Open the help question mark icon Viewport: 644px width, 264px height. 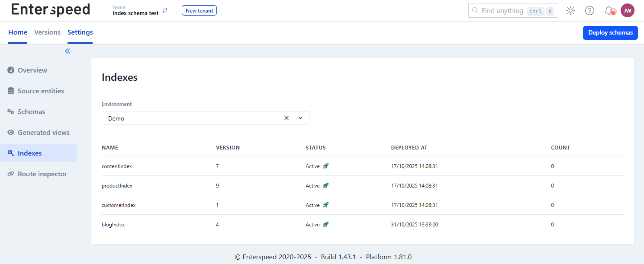tap(589, 10)
